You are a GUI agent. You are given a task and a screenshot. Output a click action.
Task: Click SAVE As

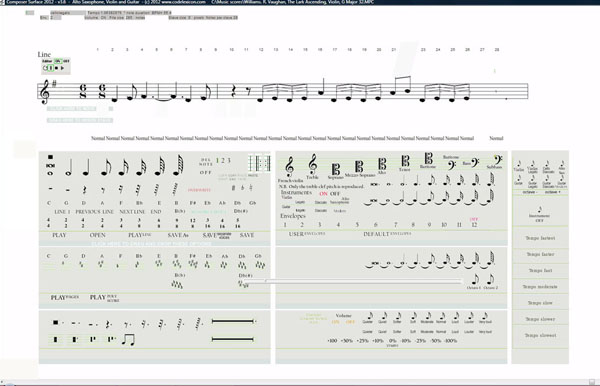pyautogui.click(x=178, y=235)
